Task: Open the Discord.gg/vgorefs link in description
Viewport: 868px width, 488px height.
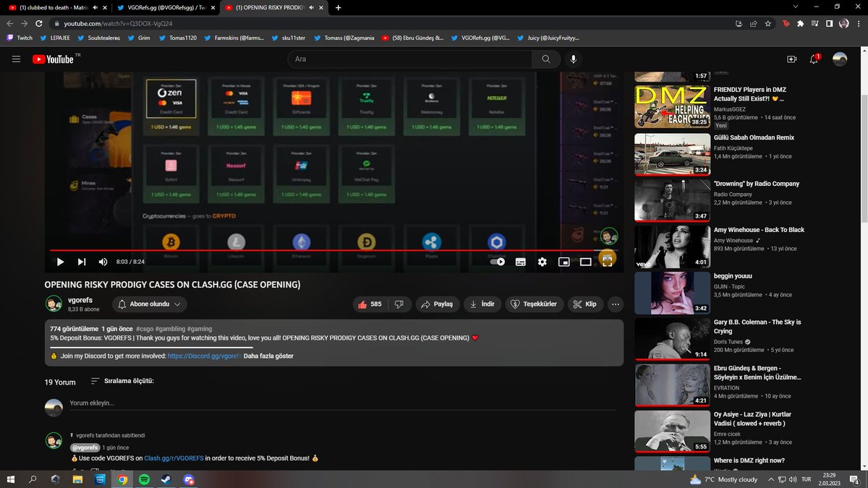Action: pyautogui.click(x=203, y=356)
